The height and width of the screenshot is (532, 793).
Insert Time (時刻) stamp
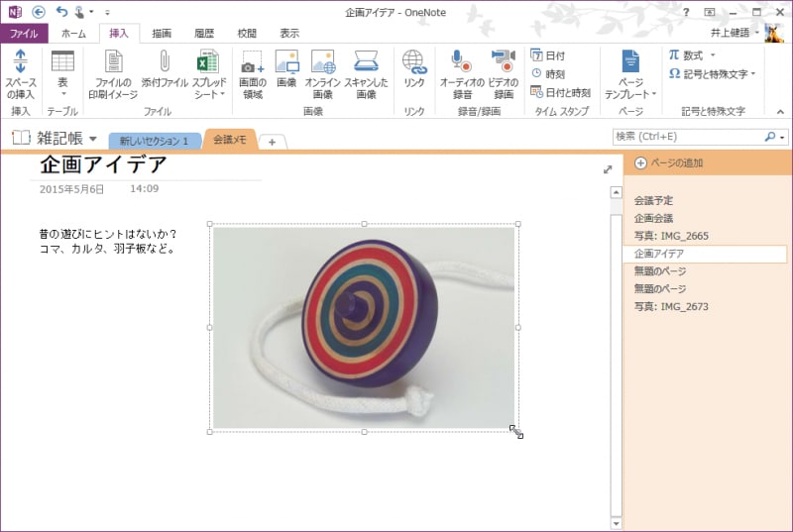pos(548,74)
